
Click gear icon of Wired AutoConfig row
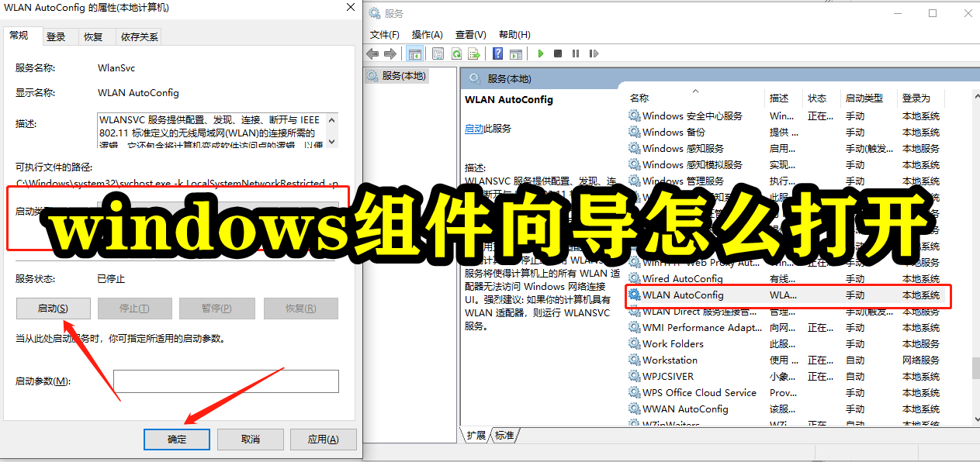(x=635, y=278)
